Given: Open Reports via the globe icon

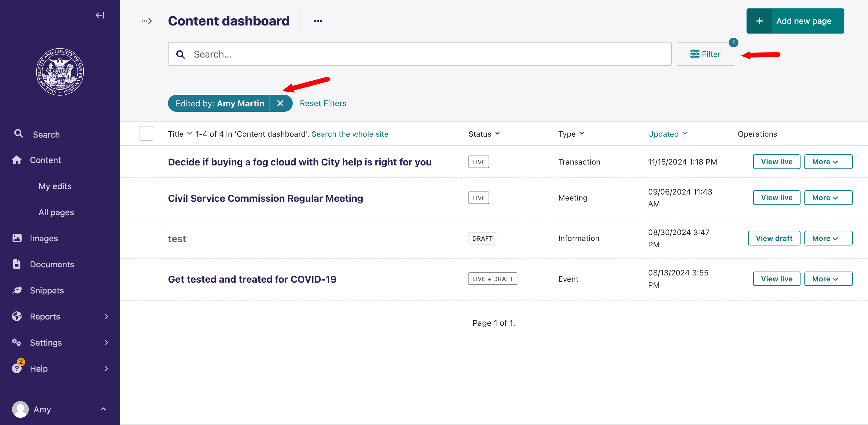Looking at the screenshot, I should click(x=17, y=316).
